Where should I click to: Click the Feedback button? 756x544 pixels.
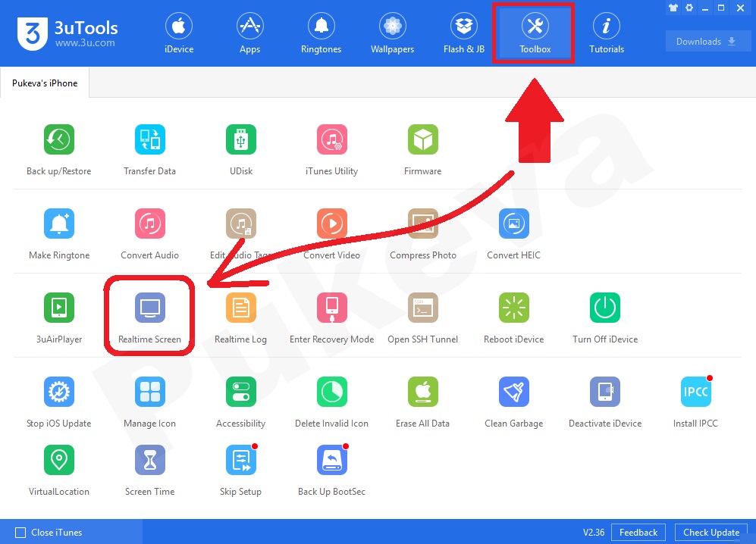click(638, 533)
